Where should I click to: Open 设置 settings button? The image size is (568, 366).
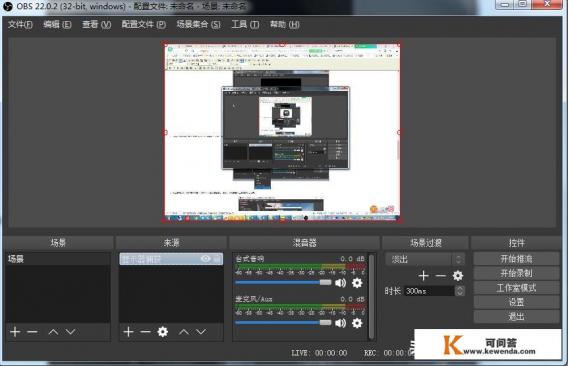pyautogui.click(x=516, y=302)
